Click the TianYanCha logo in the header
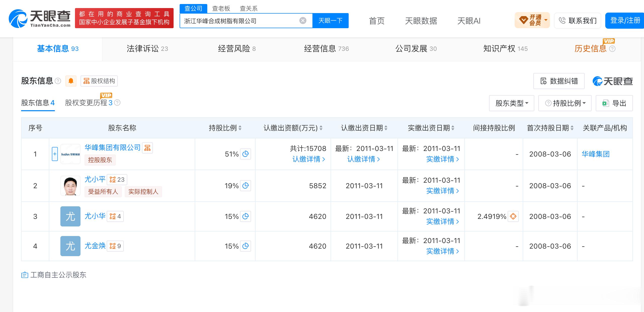This screenshot has width=644, height=312. tap(40, 18)
